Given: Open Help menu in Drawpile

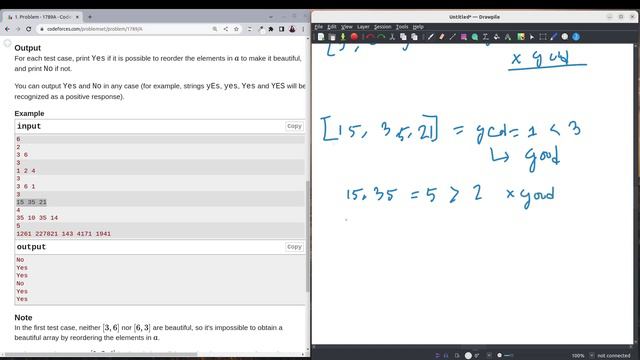Looking at the screenshot, I should (x=418, y=27).
